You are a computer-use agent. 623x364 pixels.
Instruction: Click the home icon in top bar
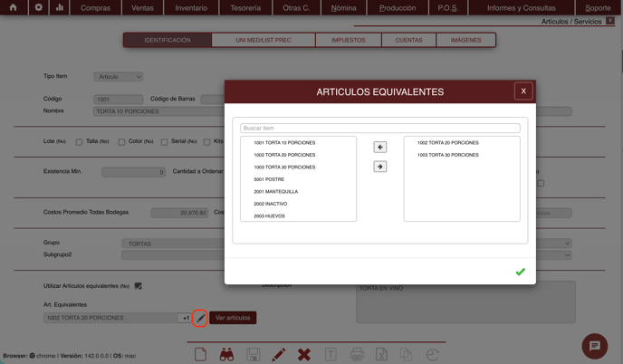[13, 7]
